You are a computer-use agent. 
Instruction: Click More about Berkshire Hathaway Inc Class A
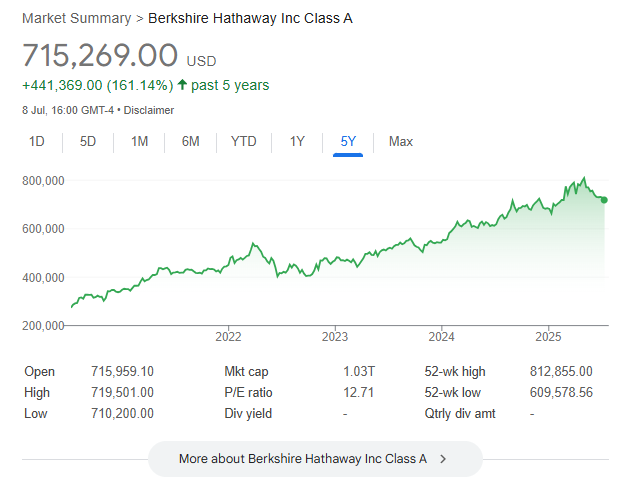[x=315, y=459]
